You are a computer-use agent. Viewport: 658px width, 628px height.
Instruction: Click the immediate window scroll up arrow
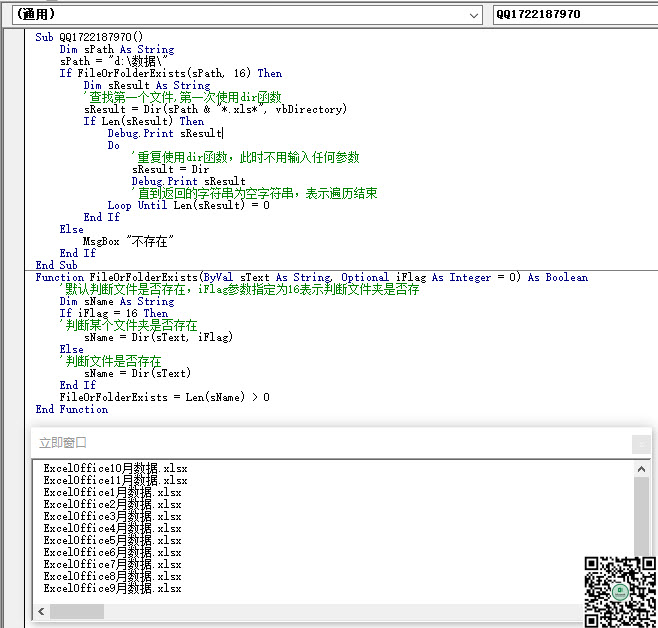pyautogui.click(x=641, y=469)
